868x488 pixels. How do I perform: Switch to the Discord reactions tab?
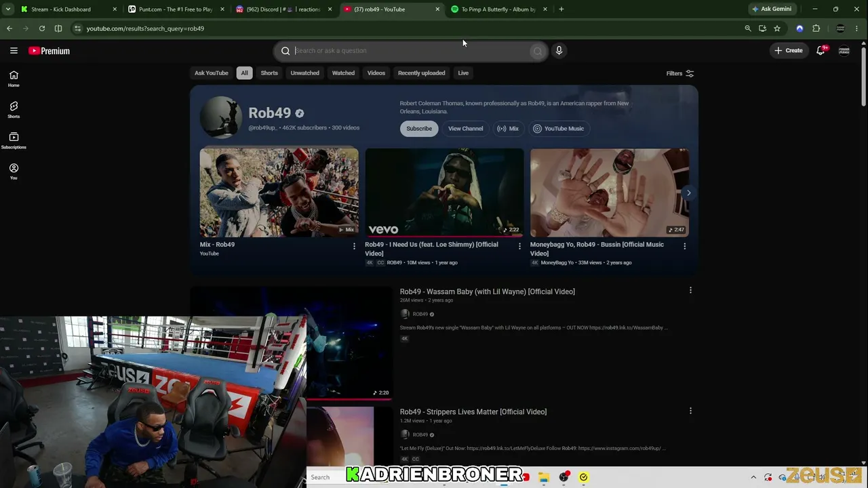283,9
